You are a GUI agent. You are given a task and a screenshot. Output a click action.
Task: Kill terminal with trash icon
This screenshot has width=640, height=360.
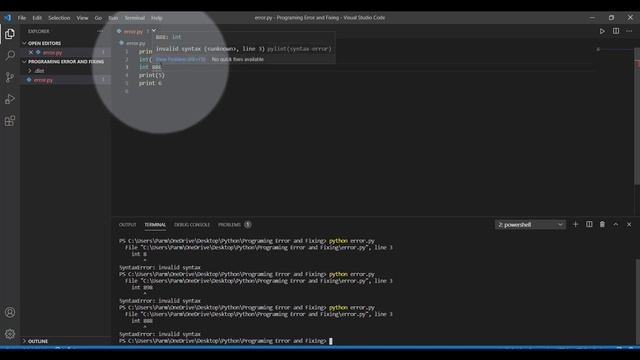[602, 224]
